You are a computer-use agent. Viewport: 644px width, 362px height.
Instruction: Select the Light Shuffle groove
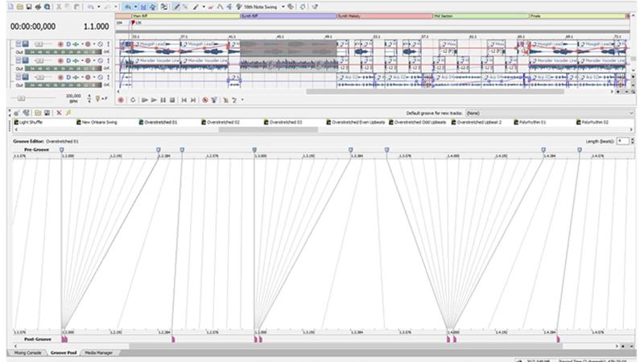28,122
